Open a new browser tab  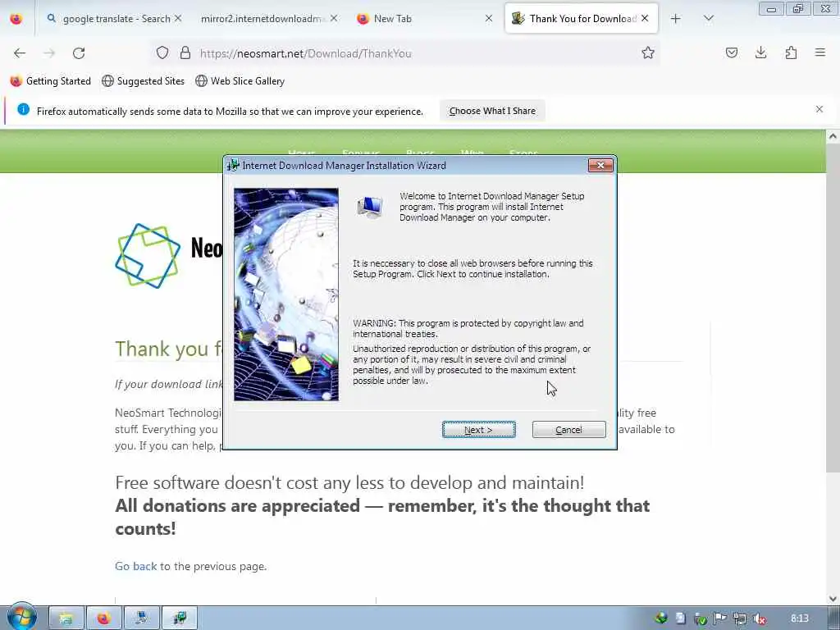click(x=676, y=19)
